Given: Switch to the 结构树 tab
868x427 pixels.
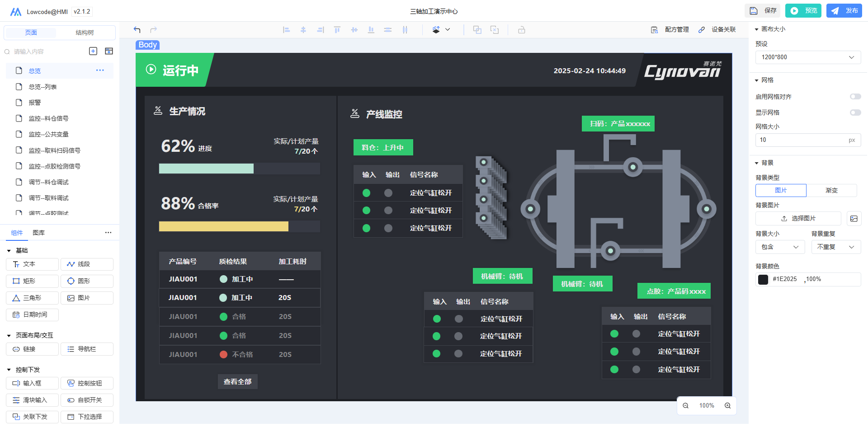Looking at the screenshot, I should (x=85, y=33).
